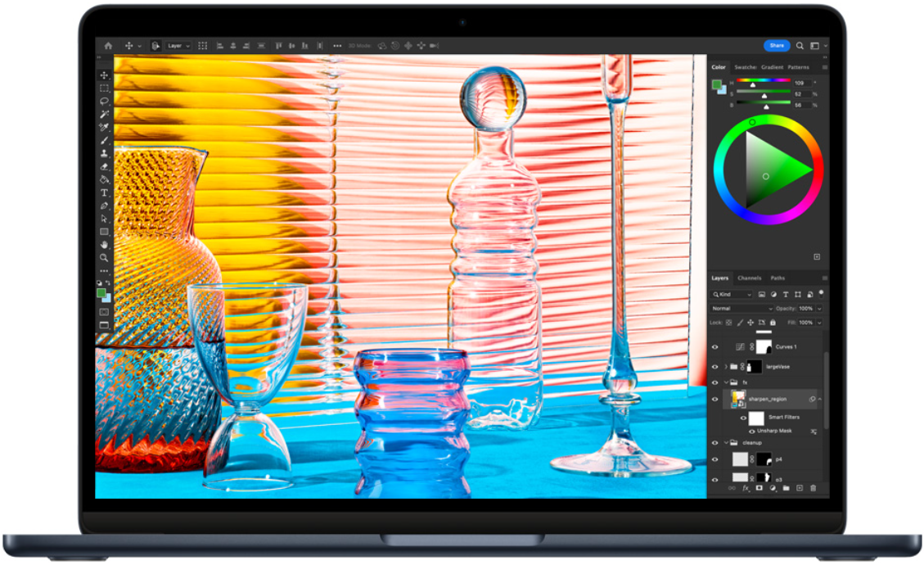Create a new group folder icon

(787, 488)
